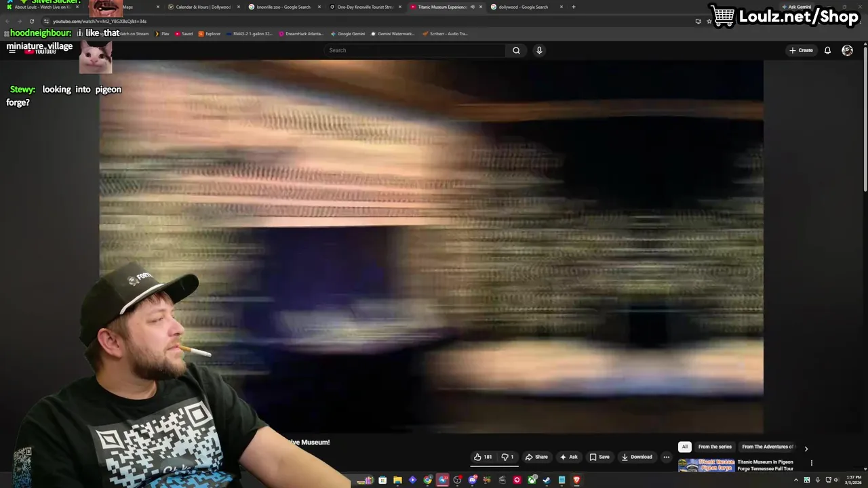
Task: Open the Saved bookmark
Action: (184, 33)
